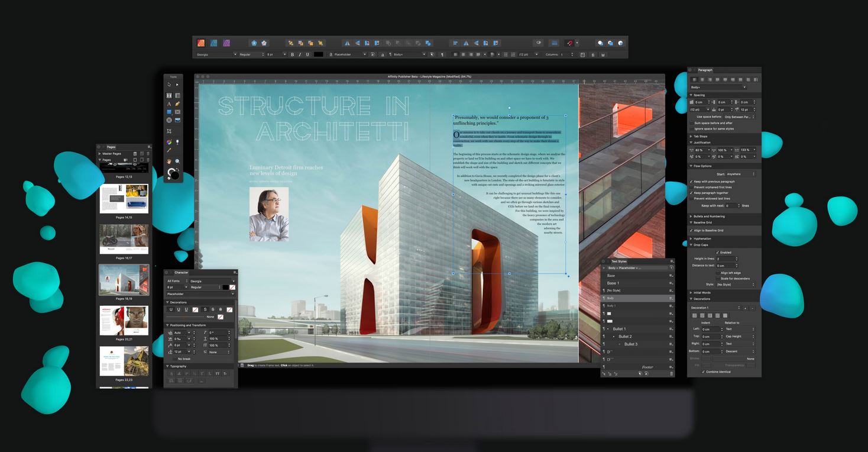Toggle italic in the top toolbar
Screen dimensions: 868x452
tap(300, 54)
